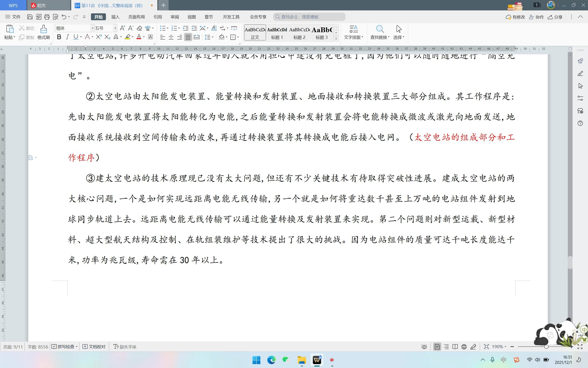This screenshot has height=368, width=588.
Task: Click the Save document icon
Action: (x=30, y=17)
